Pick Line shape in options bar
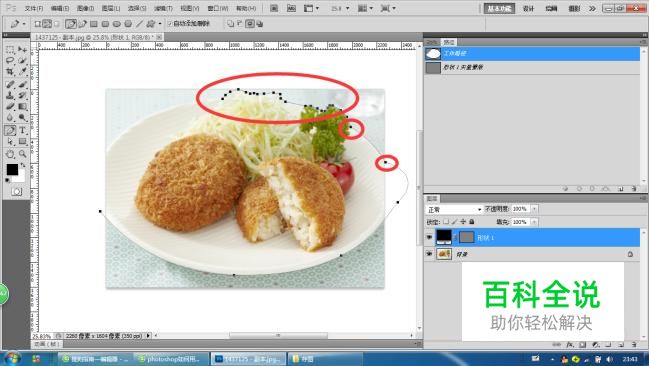This screenshot has width=649, height=366. coord(139,24)
